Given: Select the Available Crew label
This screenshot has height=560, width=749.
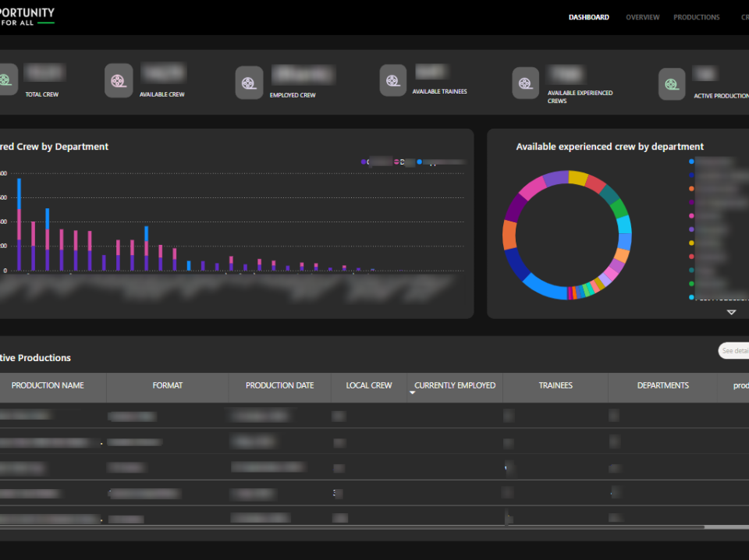Looking at the screenshot, I should pyautogui.click(x=162, y=94).
